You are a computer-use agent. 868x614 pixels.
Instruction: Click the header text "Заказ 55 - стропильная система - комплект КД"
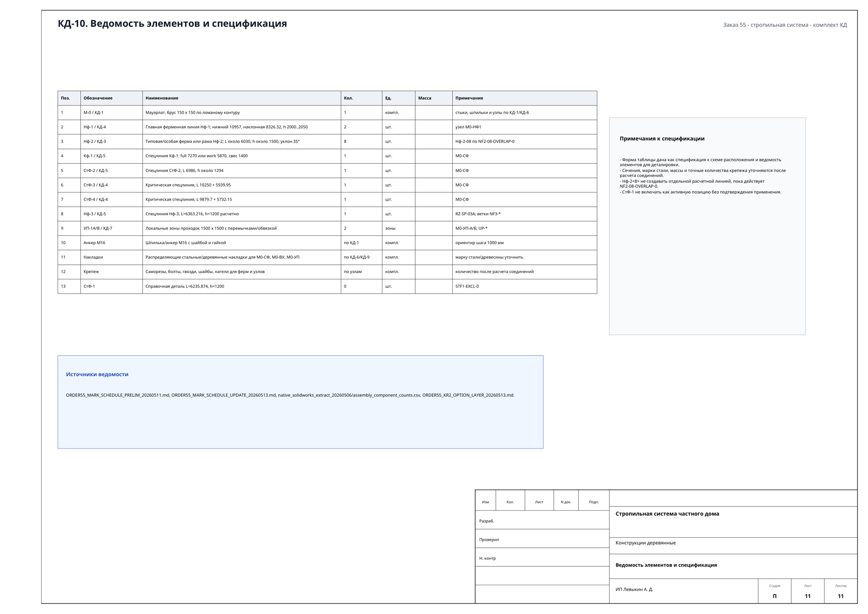click(x=785, y=25)
